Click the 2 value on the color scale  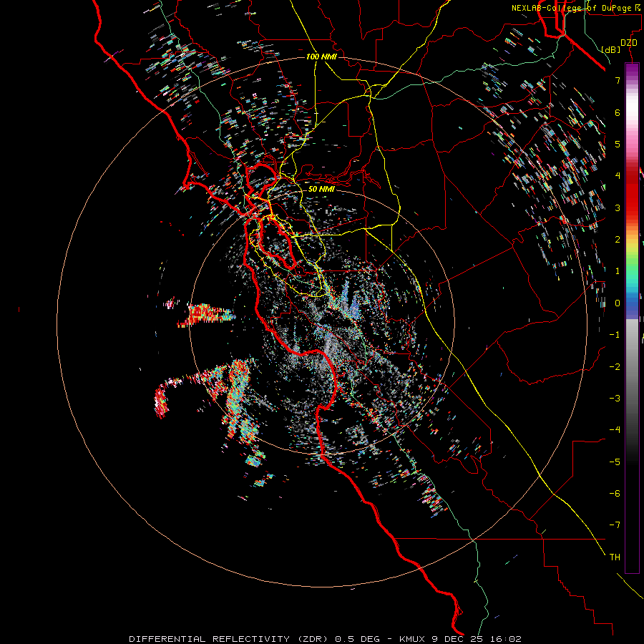(618, 240)
